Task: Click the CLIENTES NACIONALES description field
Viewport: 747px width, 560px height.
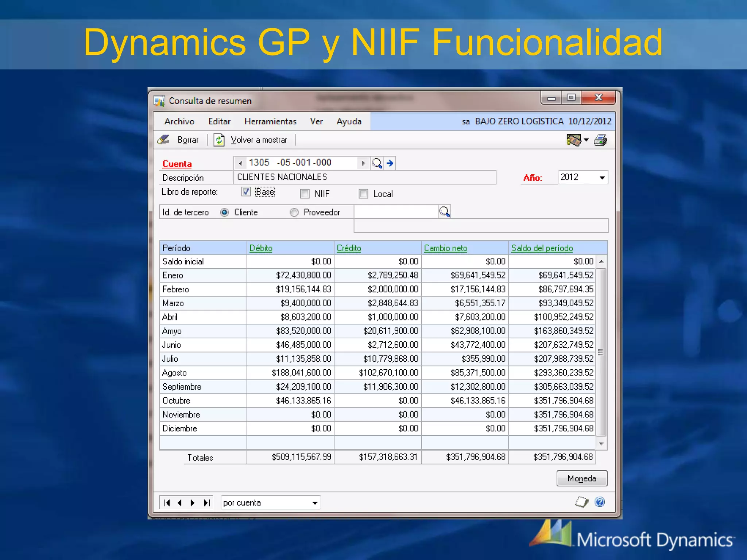Action: click(x=365, y=177)
